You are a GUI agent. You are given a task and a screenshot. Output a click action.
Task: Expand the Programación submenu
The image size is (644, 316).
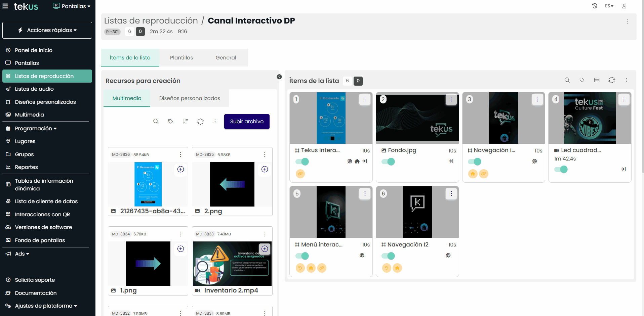click(x=36, y=129)
